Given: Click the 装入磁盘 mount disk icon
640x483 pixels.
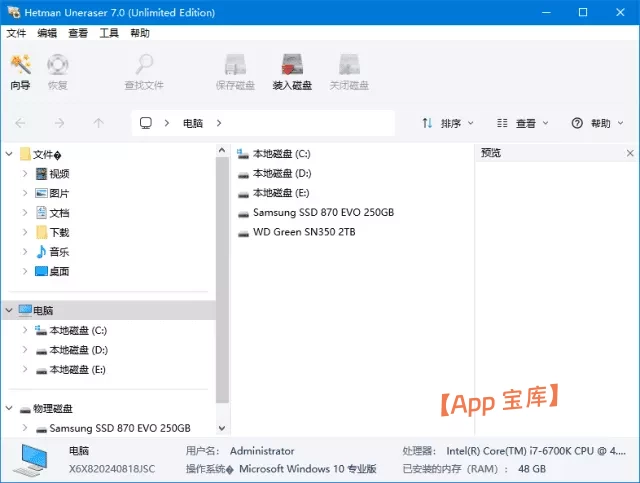Looking at the screenshot, I should pyautogui.click(x=292, y=72).
